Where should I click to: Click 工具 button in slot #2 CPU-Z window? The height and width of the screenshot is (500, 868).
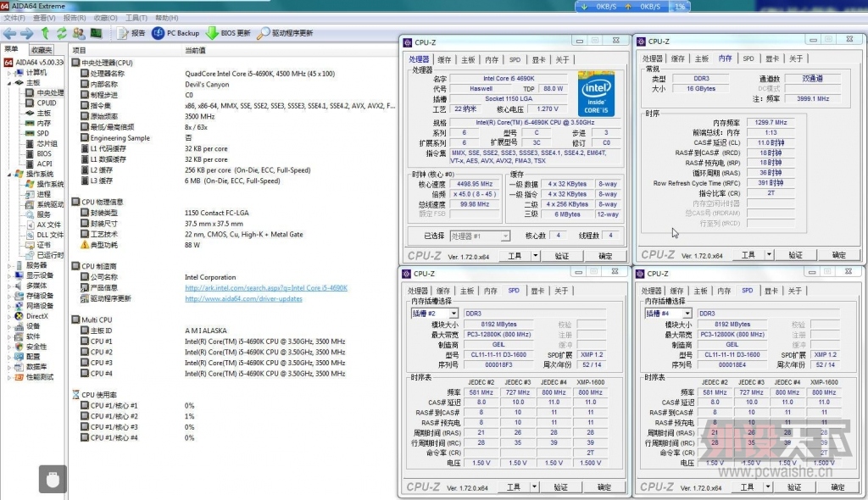point(514,487)
